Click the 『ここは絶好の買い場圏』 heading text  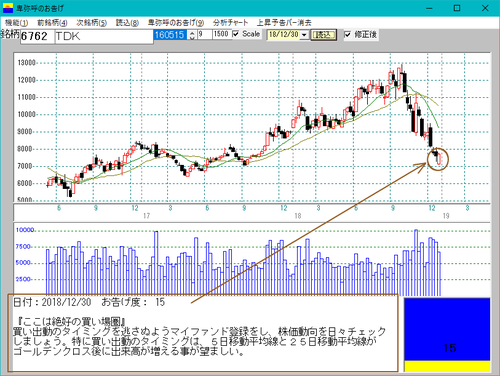coord(72,322)
